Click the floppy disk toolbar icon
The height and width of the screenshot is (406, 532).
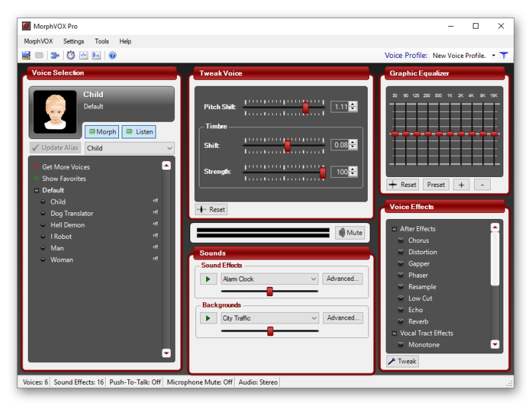[x=26, y=55]
